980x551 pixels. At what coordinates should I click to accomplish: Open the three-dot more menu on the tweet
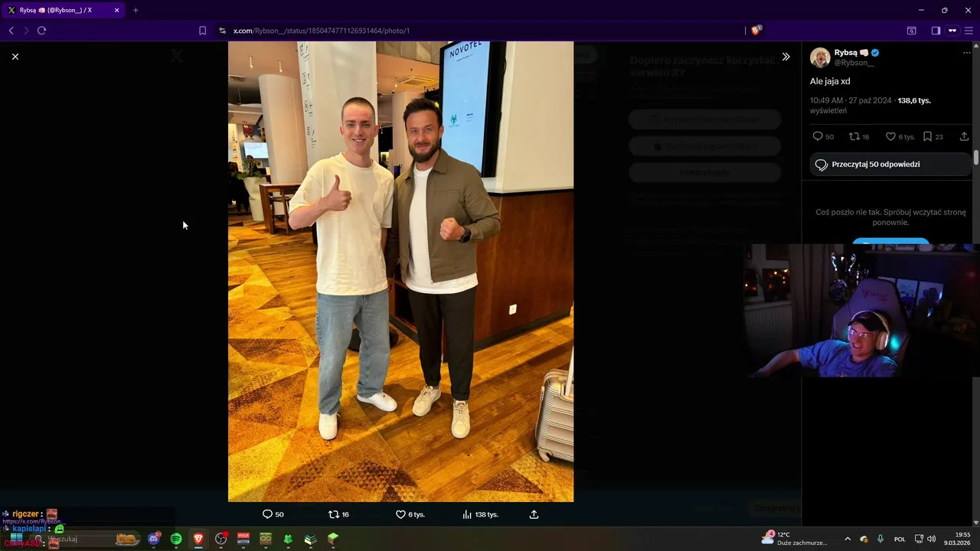(x=966, y=53)
